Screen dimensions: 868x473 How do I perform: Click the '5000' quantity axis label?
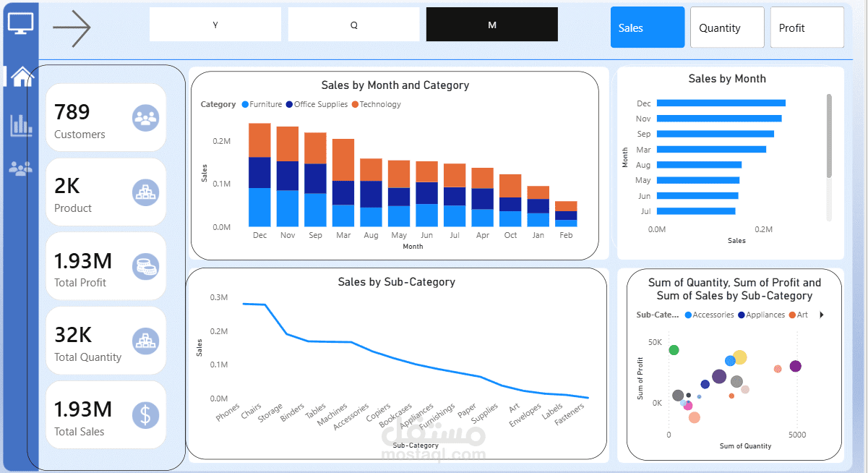coord(796,435)
